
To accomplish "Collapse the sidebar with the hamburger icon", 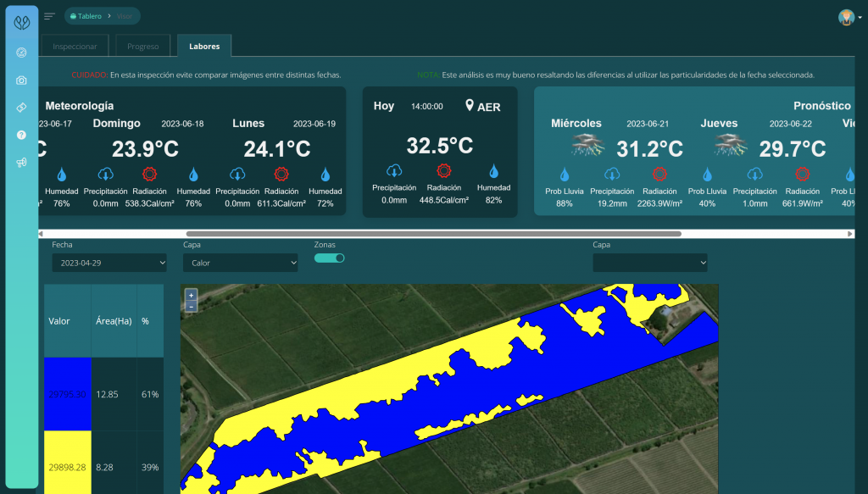I will click(48, 14).
